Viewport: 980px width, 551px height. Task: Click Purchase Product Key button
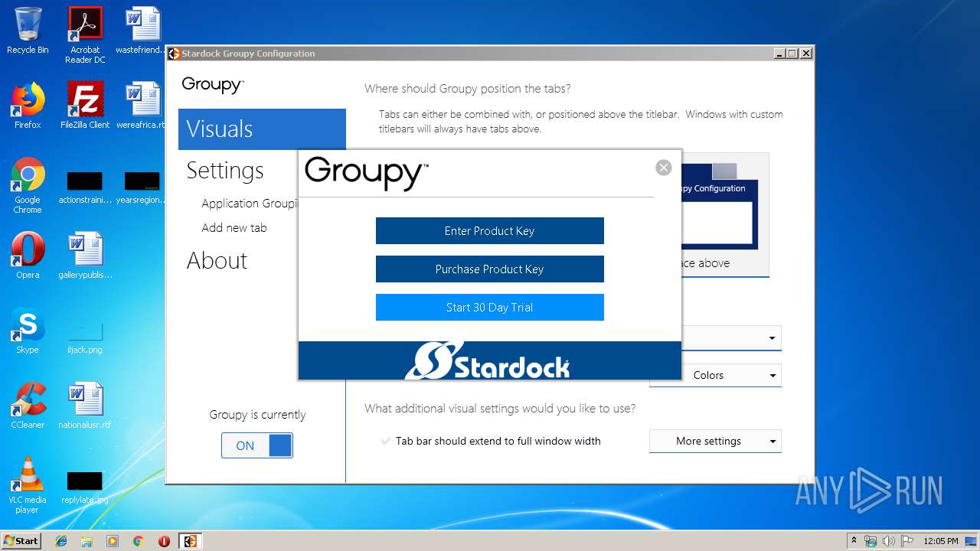pyautogui.click(x=490, y=269)
